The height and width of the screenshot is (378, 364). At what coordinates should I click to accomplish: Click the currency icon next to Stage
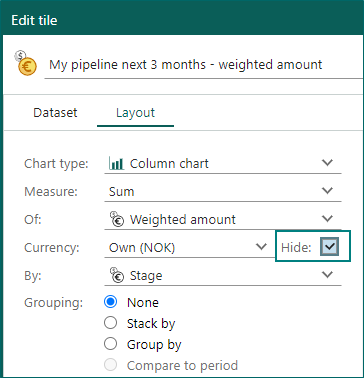pos(117,275)
